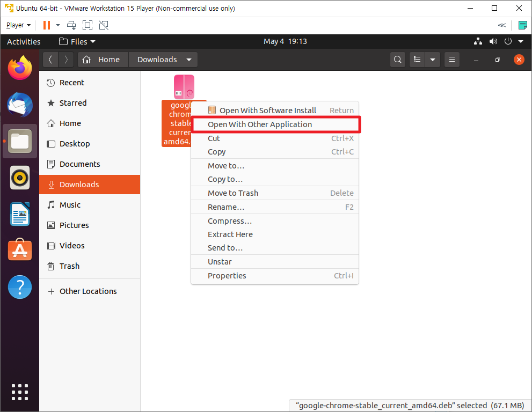Click the Unity mode icon in VMware toolbar
The width and height of the screenshot is (532, 412).
pos(104,25)
